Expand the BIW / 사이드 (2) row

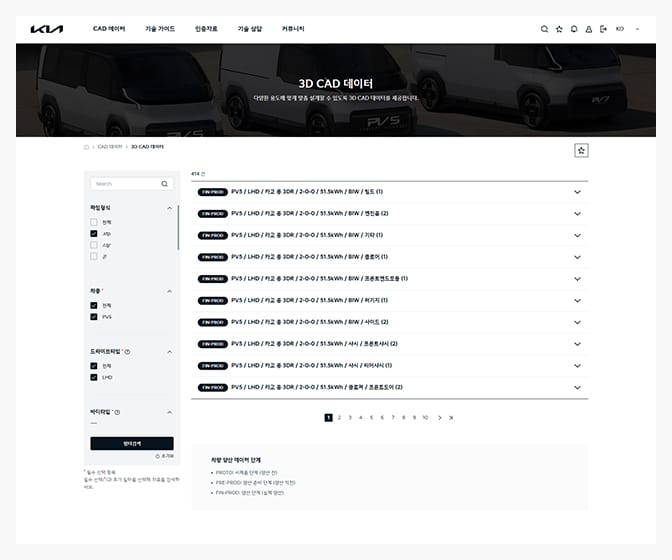pos(577,322)
